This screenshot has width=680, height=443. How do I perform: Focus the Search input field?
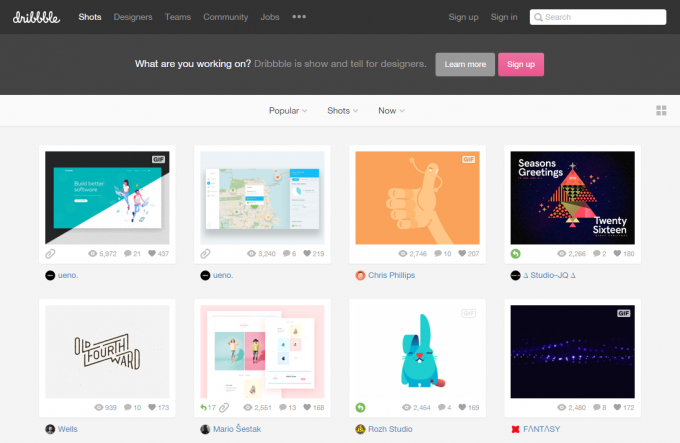[x=598, y=17]
